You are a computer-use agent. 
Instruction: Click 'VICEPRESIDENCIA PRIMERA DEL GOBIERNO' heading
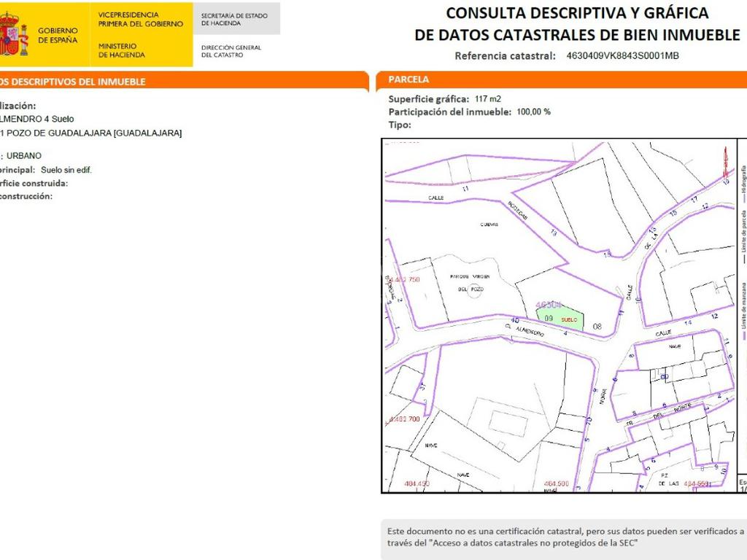pos(141,20)
